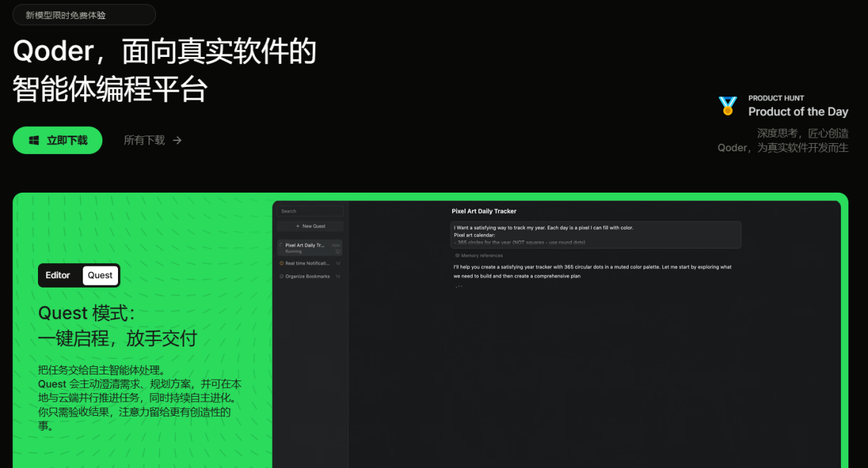Image resolution: width=868 pixels, height=468 pixels.
Task: Toggle to Editor mode
Action: click(58, 275)
